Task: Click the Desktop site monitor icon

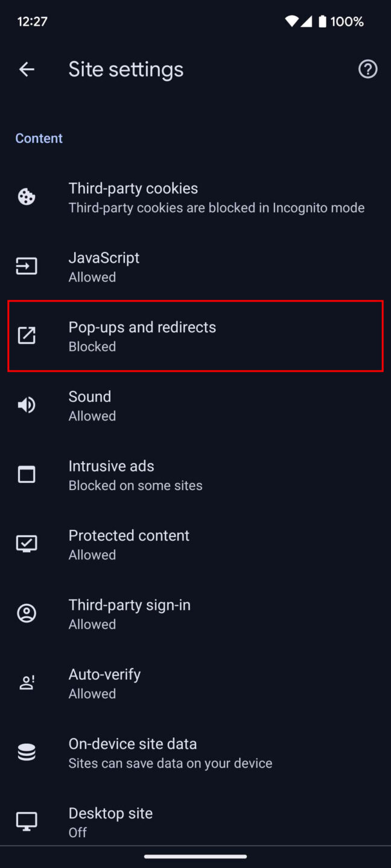Action: pyautogui.click(x=27, y=821)
